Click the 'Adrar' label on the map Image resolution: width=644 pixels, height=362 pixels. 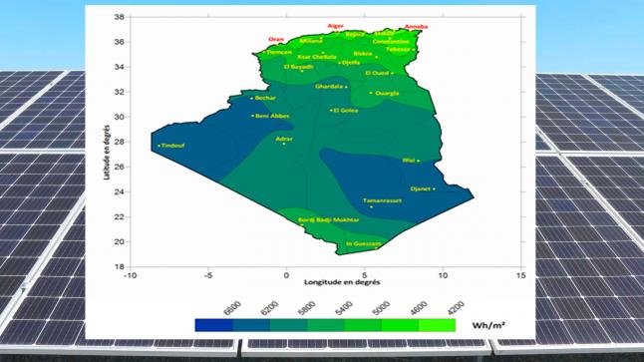tap(284, 139)
